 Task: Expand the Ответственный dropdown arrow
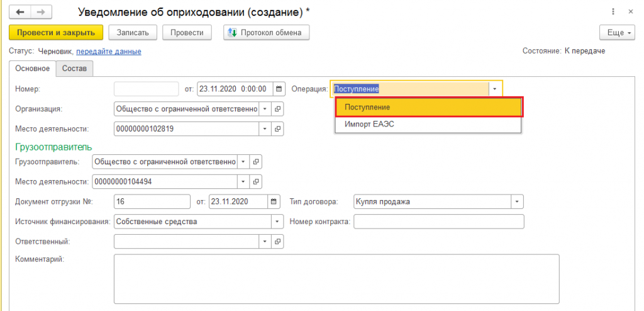click(265, 242)
